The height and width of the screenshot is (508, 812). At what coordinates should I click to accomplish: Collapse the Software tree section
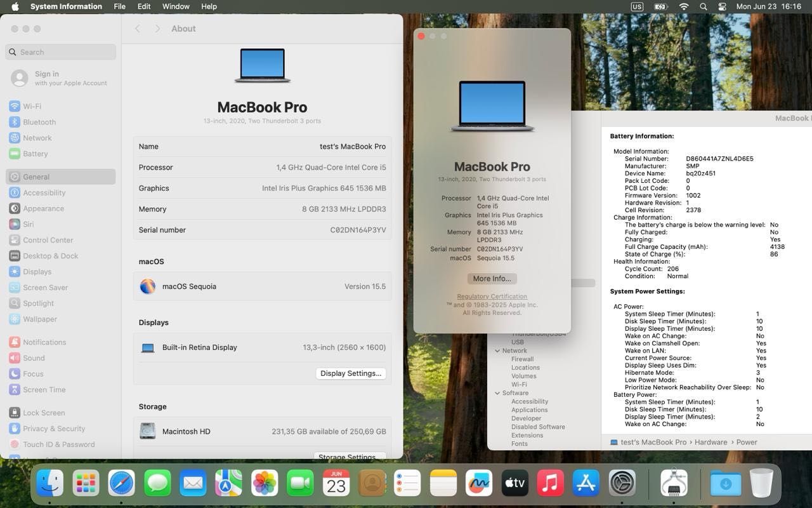(x=498, y=393)
